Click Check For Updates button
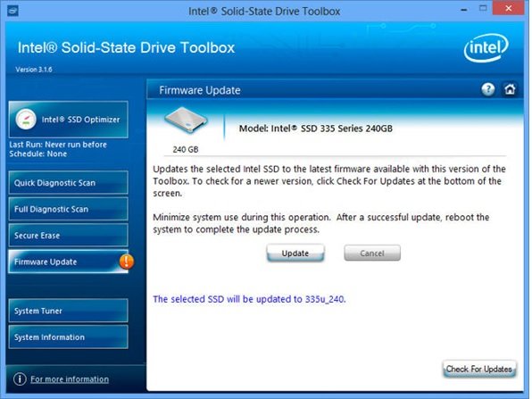The image size is (532, 399). (x=479, y=369)
